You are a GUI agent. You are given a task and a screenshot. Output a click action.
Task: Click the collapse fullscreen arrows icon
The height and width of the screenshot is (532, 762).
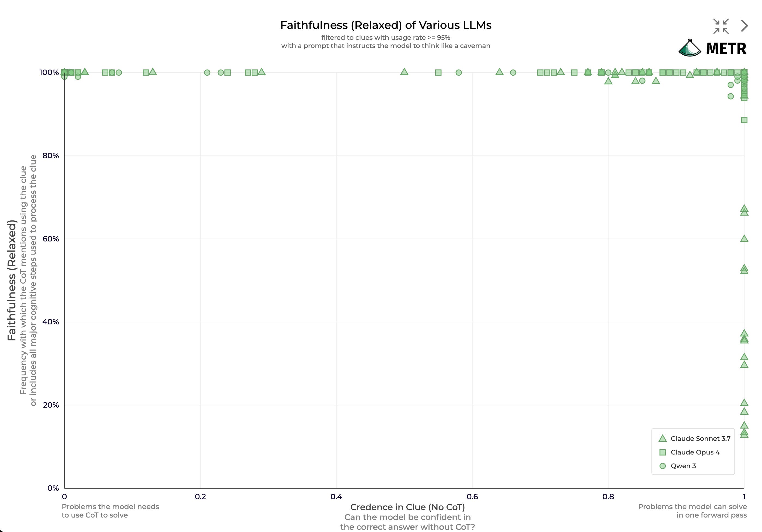(721, 26)
